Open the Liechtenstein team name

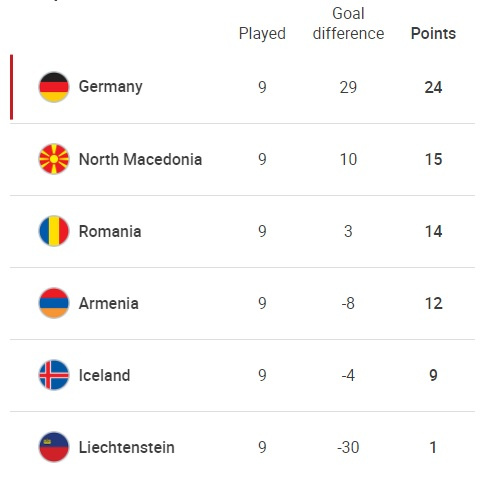pos(127,447)
